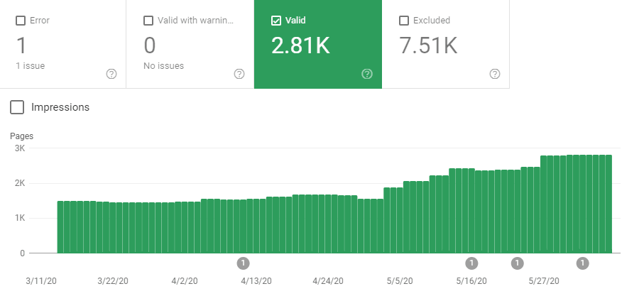Viewport: 644px width, 301px height.
Task: Tick the Excluded checkbox
Action: 404,21
